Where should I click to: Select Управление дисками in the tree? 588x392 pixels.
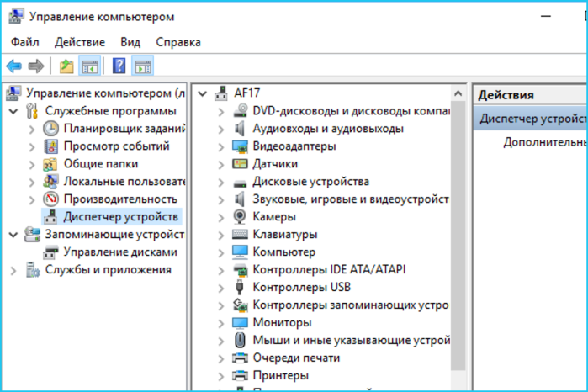[x=120, y=252]
